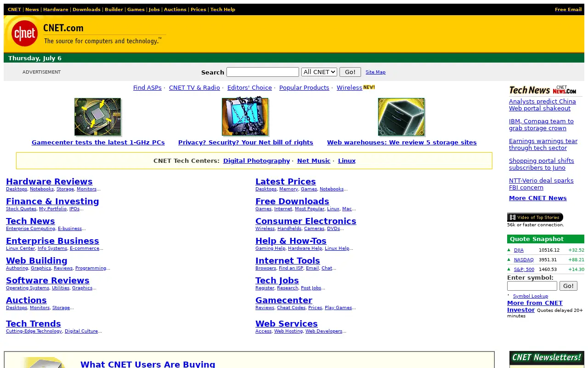The image size is (588, 368).
Task: Open the Find ASPs link
Action: point(147,87)
